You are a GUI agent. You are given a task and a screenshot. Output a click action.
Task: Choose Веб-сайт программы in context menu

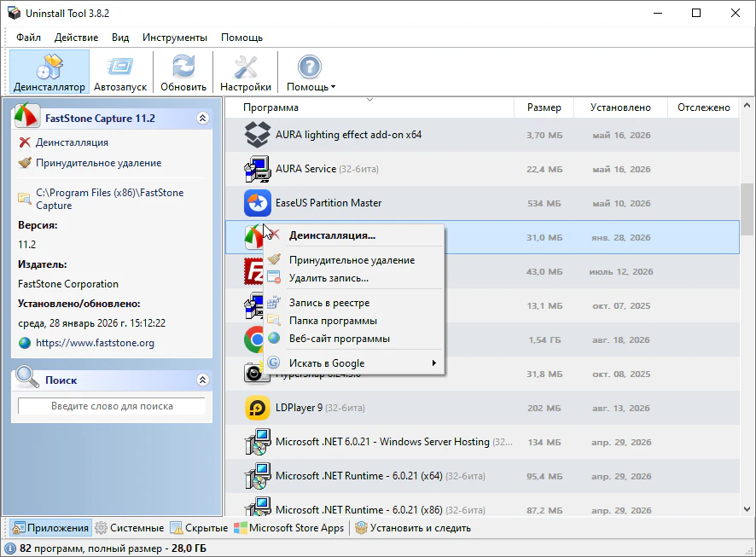pos(354,339)
